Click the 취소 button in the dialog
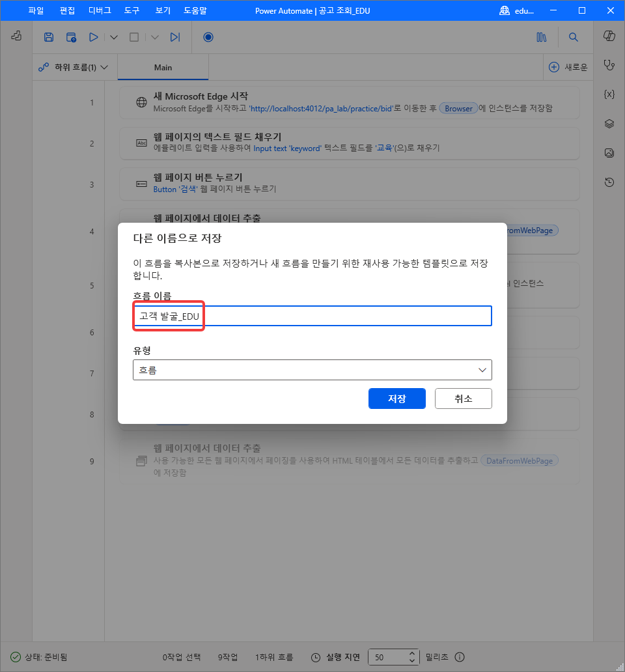Image resolution: width=625 pixels, height=672 pixels. pos(464,399)
